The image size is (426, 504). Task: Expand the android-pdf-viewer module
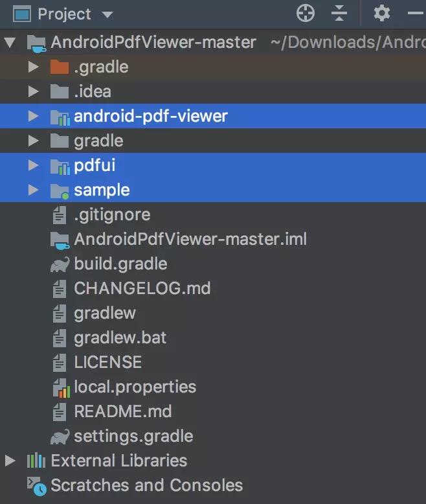click(x=33, y=116)
